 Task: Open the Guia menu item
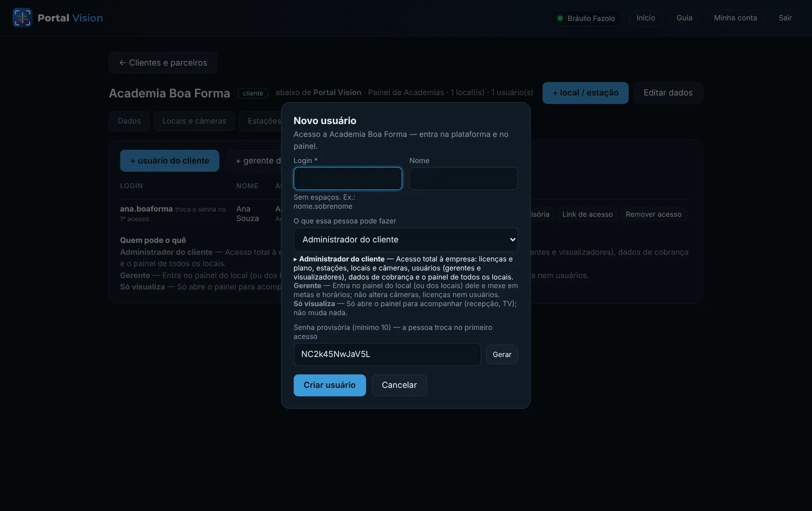[x=684, y=18]
